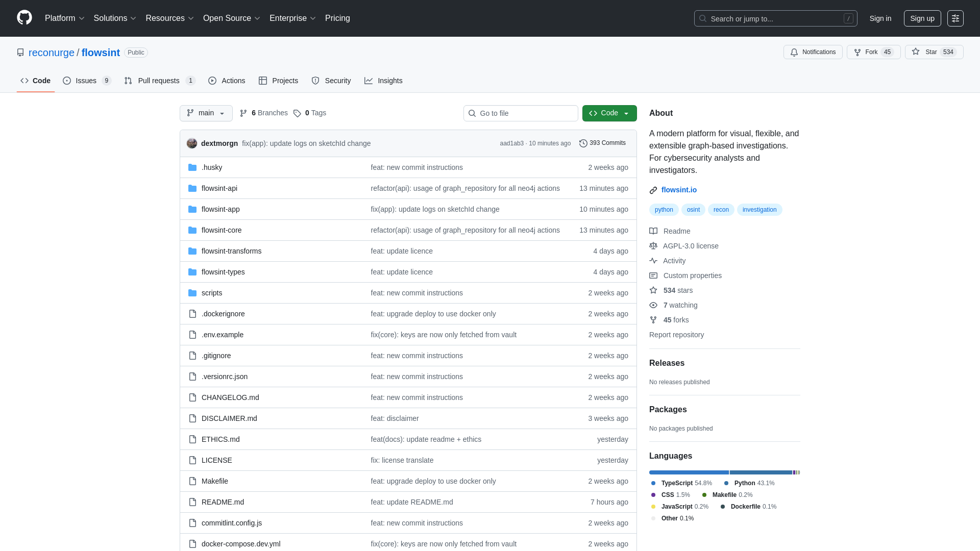Toggle the Fork button
Screen dimensions: 980x551
pos(873,52)
